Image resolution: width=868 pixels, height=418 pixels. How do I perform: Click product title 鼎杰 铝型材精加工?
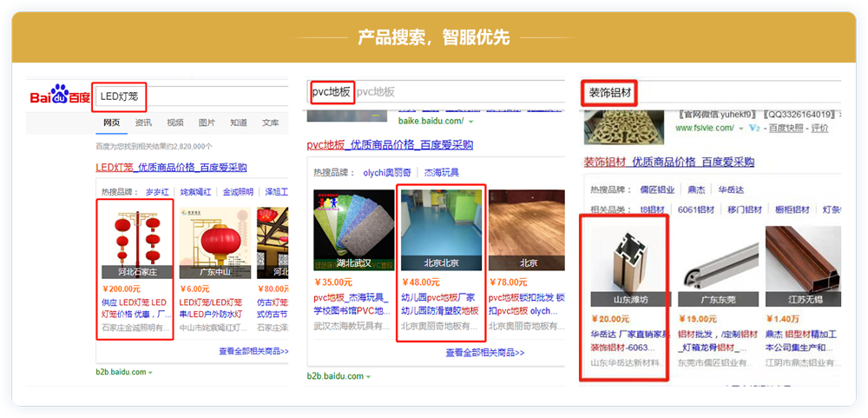802,341
